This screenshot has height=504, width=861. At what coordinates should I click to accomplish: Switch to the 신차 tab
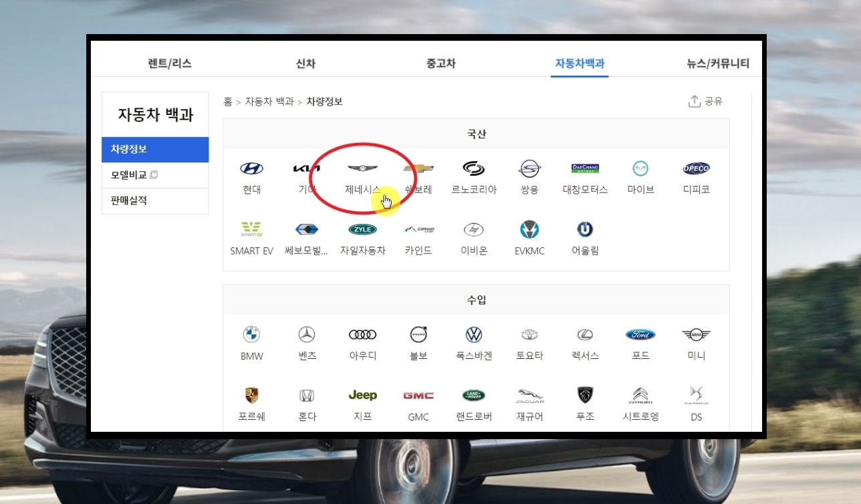point(305,64)
